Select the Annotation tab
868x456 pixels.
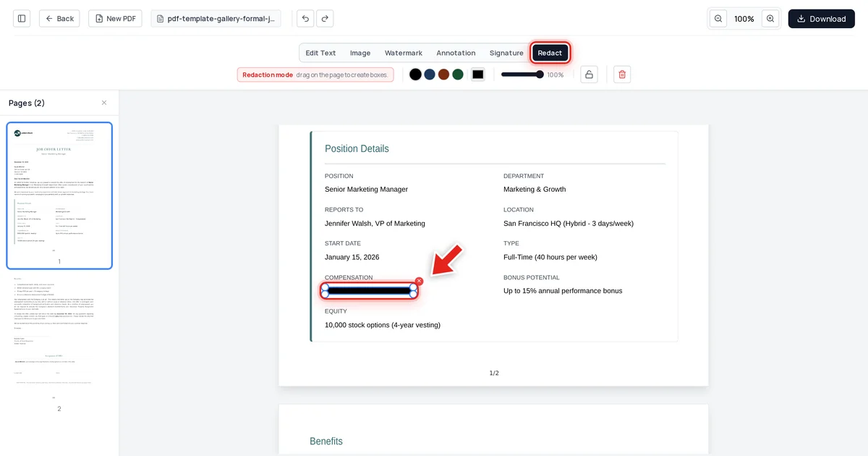point(456,53)
